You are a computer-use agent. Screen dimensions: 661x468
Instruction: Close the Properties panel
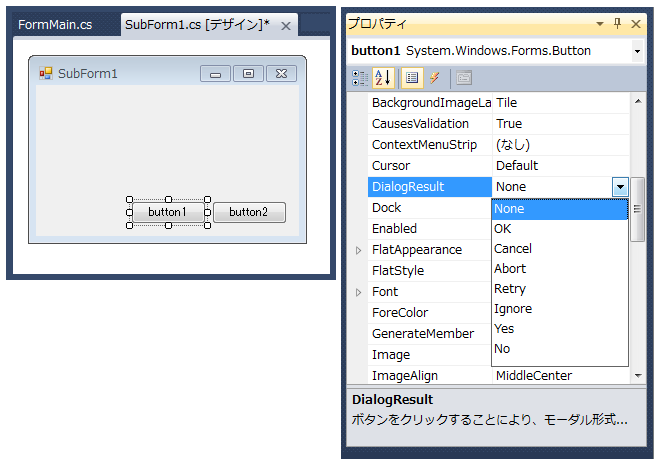coord(636,24)
